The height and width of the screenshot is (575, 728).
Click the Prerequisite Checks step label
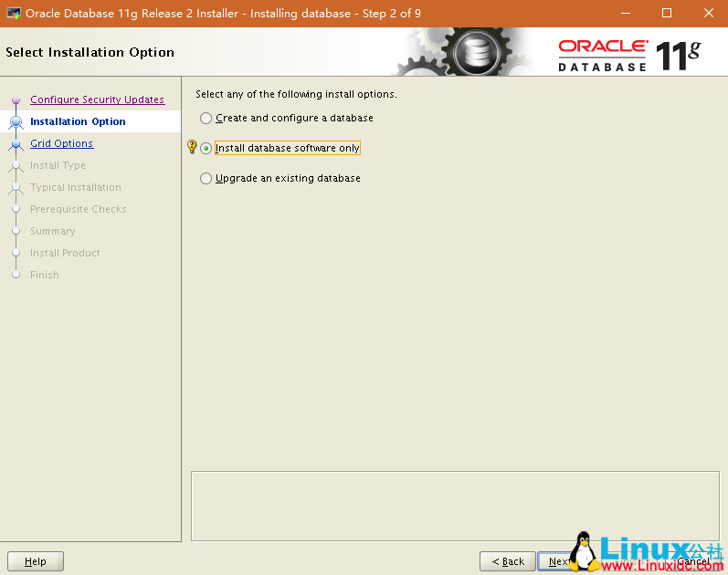78,209
